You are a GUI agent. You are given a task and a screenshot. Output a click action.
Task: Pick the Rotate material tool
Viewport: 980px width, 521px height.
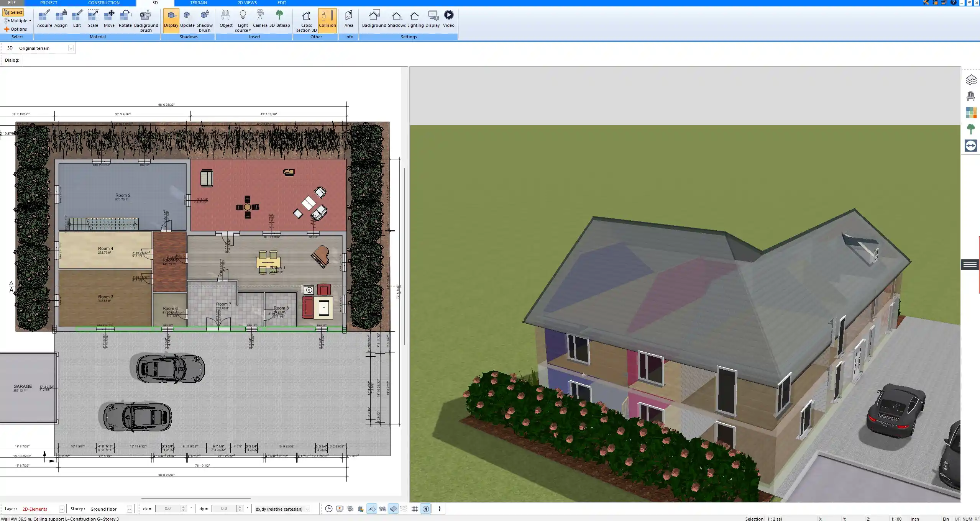tap(125, 19)
